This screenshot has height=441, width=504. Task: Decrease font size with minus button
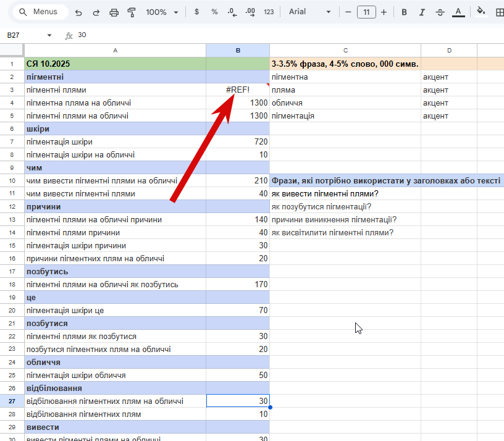coord(348,12)
